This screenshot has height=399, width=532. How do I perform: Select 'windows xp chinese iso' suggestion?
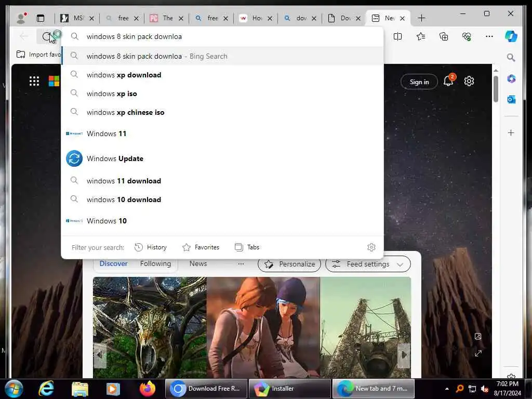(222, 112)
